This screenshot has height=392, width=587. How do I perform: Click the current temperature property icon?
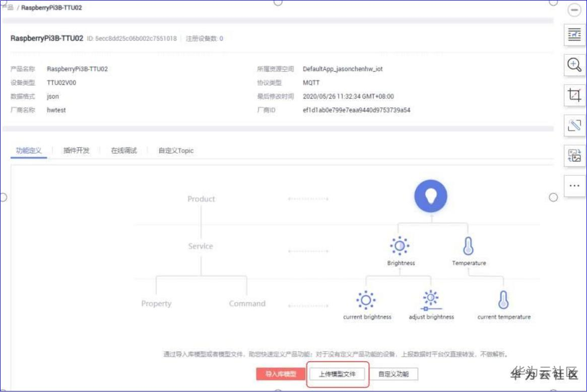point(503,300)
